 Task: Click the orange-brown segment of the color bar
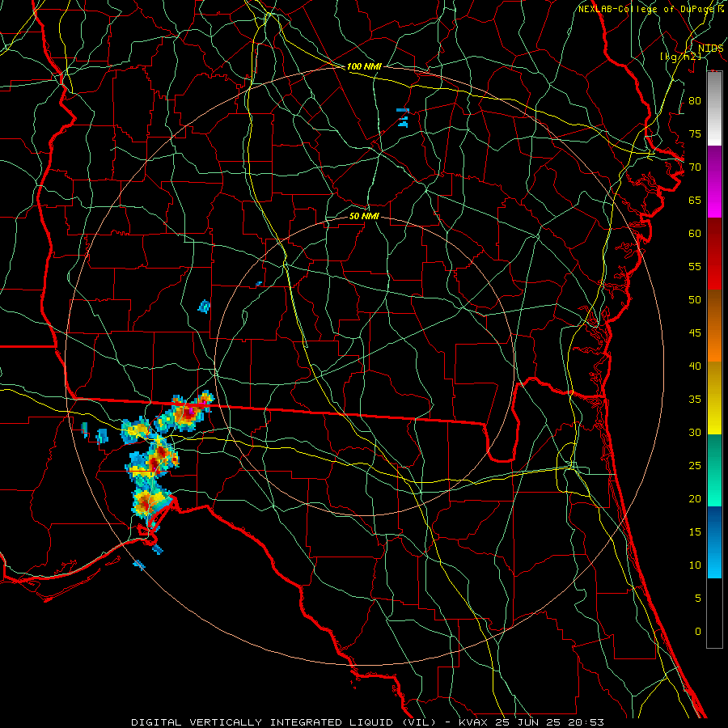click(x=714, y=325)
